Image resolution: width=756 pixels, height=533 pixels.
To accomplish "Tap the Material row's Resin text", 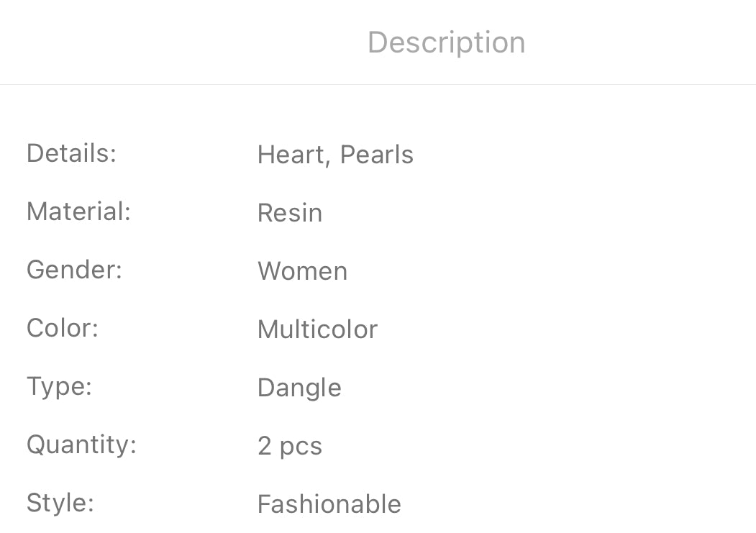I will coord(289,213).
